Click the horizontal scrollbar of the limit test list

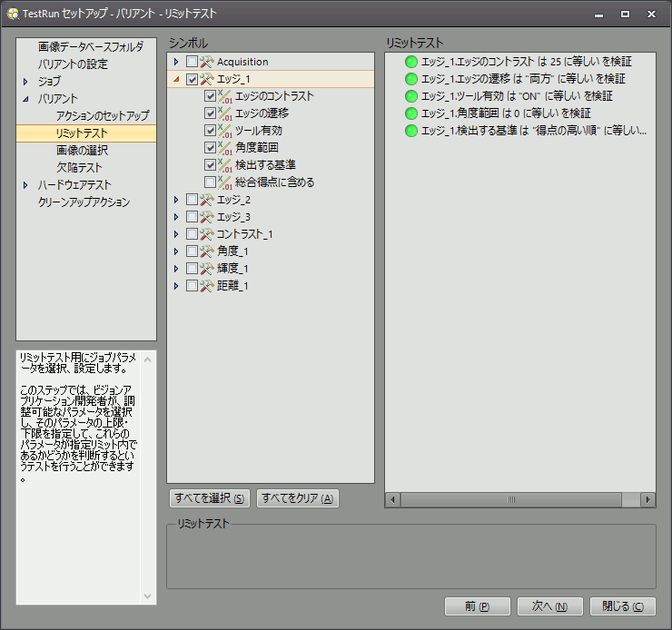509,499
